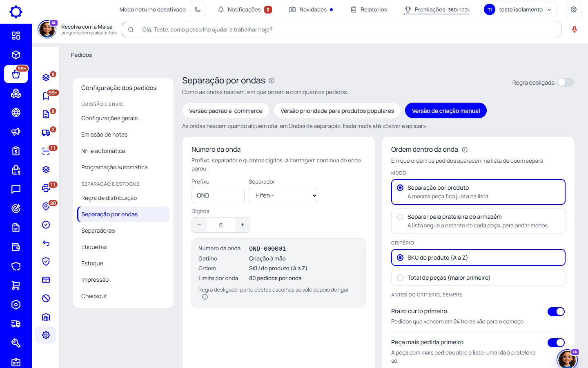Select Versão padrão e-commerce tab
Screen dimensions: 588x368
tap(226, 111)
